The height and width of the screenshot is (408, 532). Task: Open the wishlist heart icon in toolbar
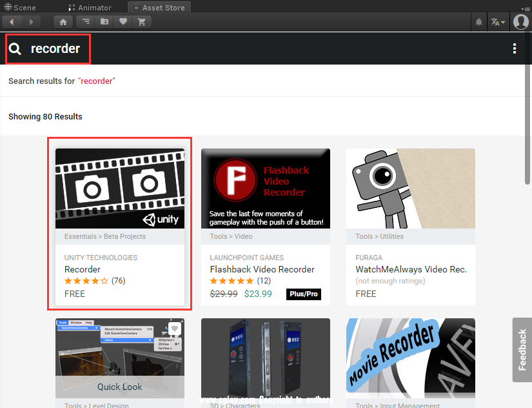tap(123, 22)
